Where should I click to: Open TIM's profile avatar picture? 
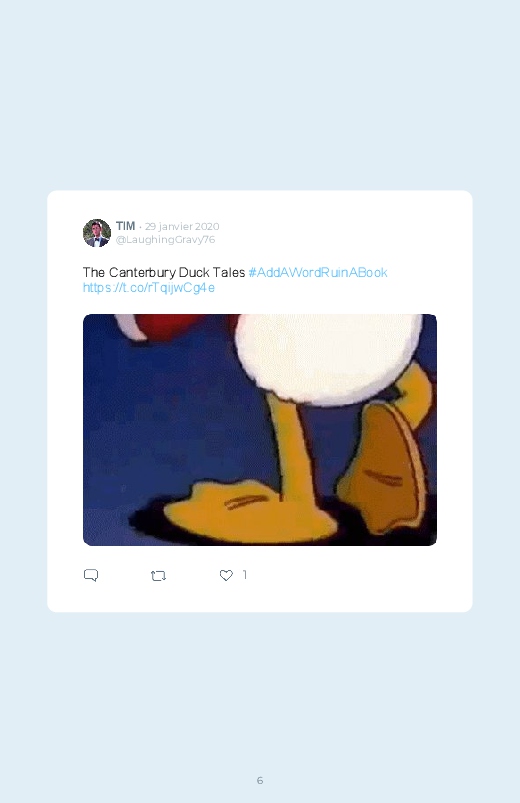coord(97,233)
